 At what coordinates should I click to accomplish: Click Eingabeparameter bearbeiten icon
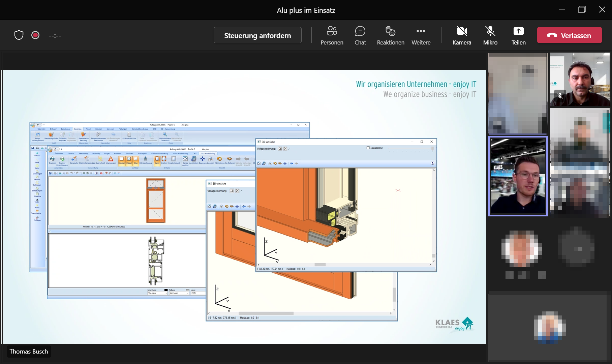(98, 137)
